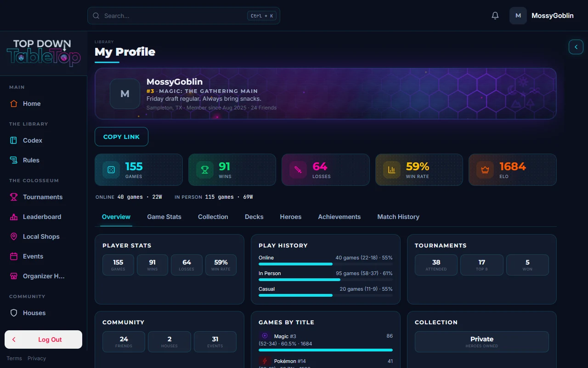
Task: Click the 1684 ELO stat card
Action: pos(513,170)
